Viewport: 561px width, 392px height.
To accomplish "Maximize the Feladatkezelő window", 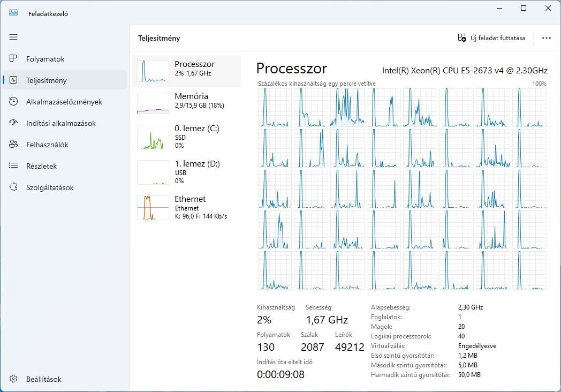I will coord(524,8).
